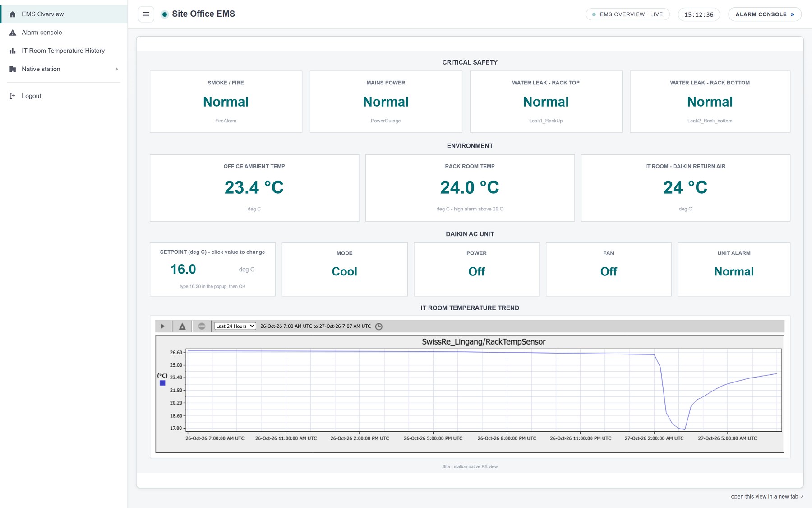Viewport: 812px width, 508px height.
Task: Click the Power value Off
Action: (477, 271)
